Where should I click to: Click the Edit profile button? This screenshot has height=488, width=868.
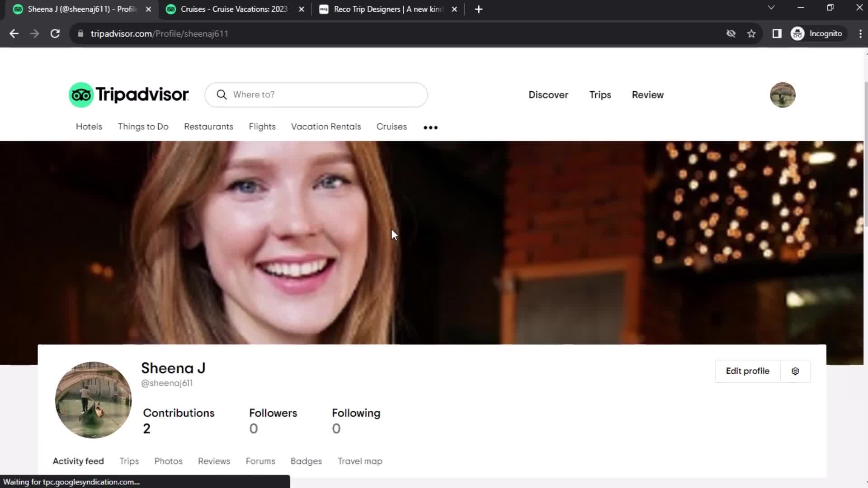[x=747, y=371]
